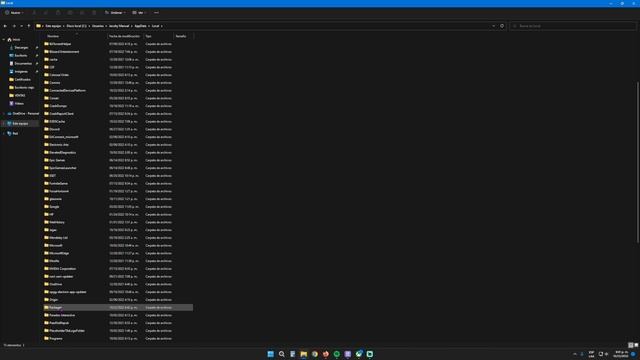Select Este equipo in the sidebar

[20, 123]
